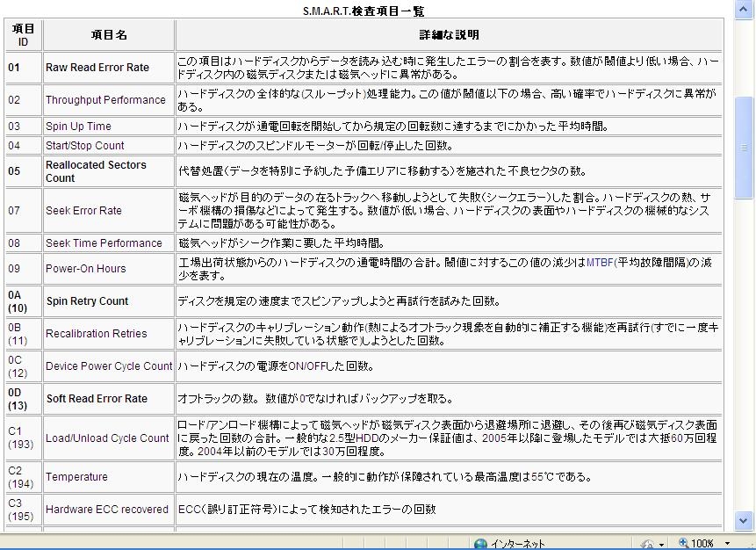The image size is (756, 550).
Task: Follow the Spin Up Time link
Action: click(79, 127)
